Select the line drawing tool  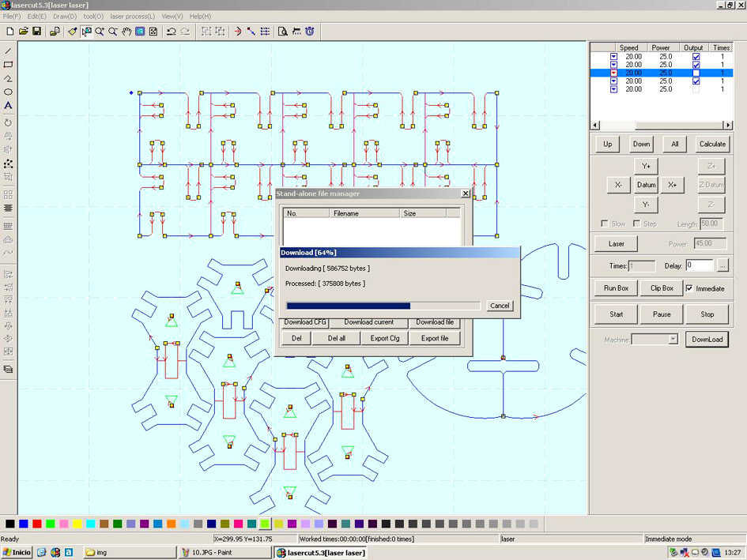tap(8, 51)
